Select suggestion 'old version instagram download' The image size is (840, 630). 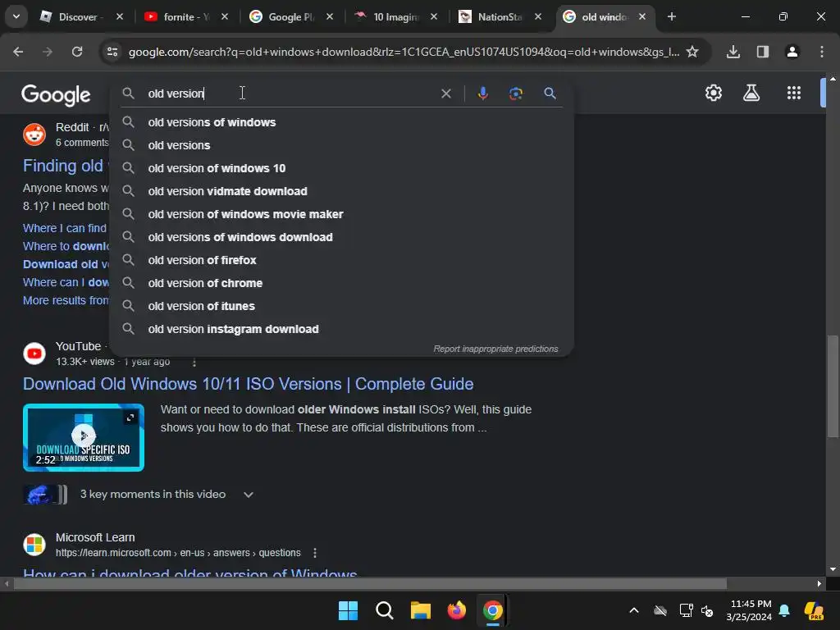(x=342, y=330)
